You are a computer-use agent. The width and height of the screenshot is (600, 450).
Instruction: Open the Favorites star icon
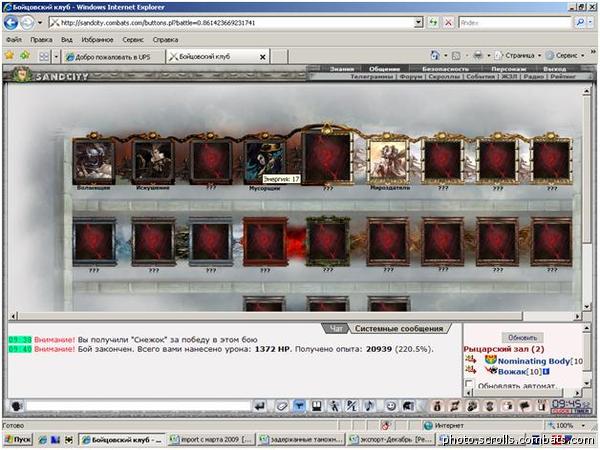coord(9,56)
